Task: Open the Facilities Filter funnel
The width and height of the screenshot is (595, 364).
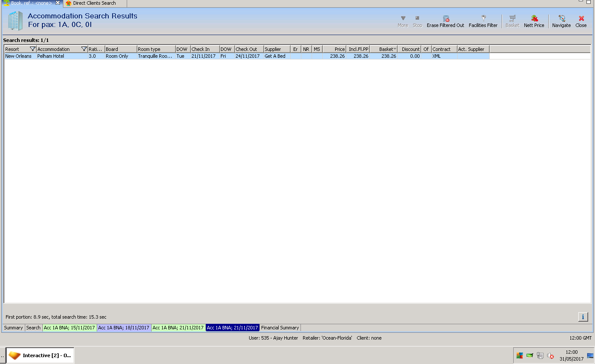Action: click(483, 19)
